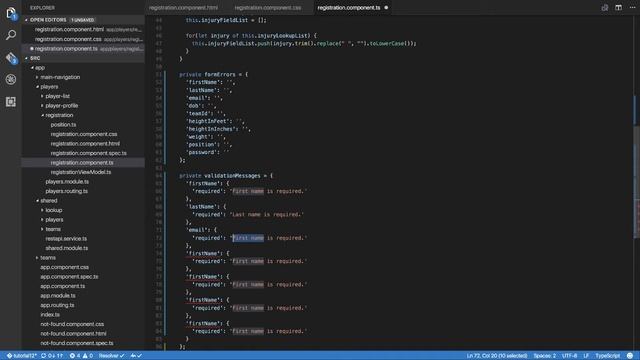Screen dimensions: 640x360
Task: Change indentation via Spaces: 2
Action: coord(544,356)
